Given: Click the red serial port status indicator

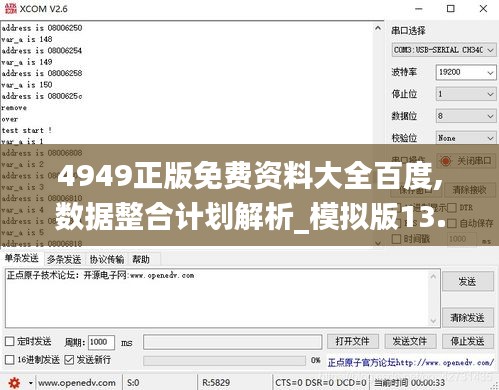Looking at the screenshot, I should tap(445, 161).
